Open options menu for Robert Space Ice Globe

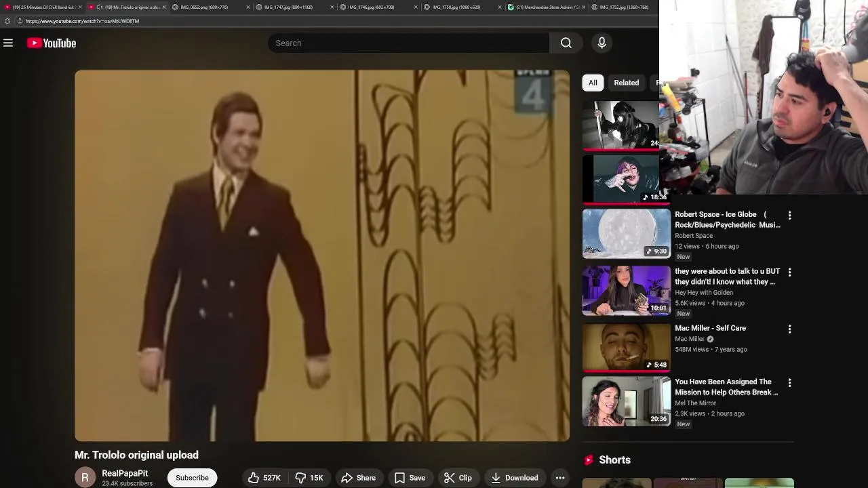(x=789, y=216)
